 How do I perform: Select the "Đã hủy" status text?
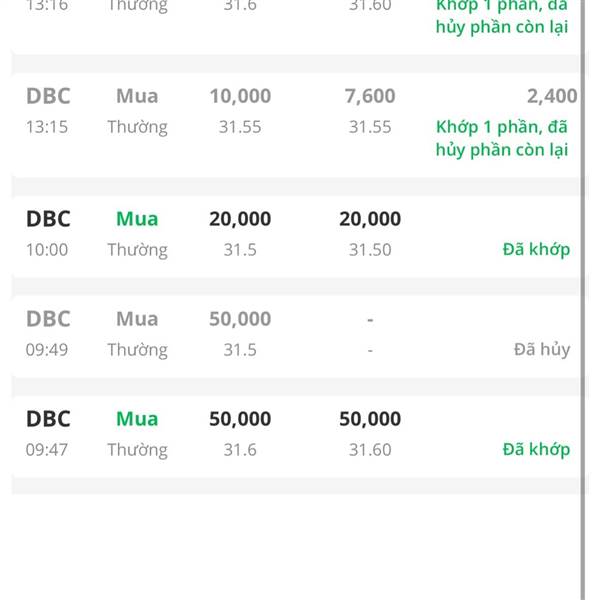(542, 349)
